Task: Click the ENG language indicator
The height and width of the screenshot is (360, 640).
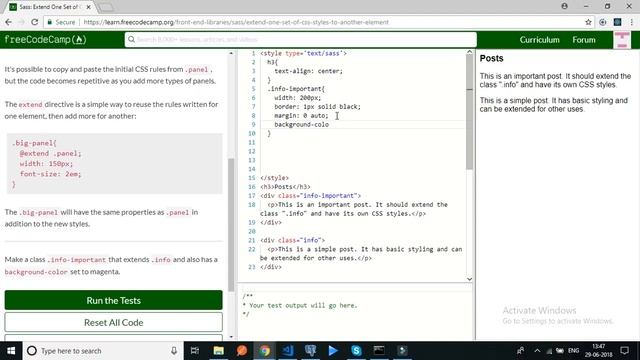Action: pos(573,351)
